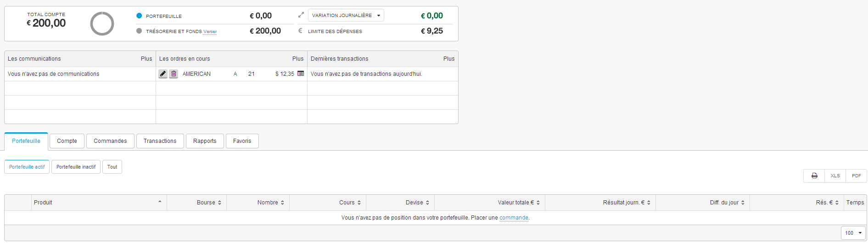Image resolution: width=868 pixels, height=243 pixels.
Task: Switch to the Transactions tab
Action: click(x=160, y=141)
